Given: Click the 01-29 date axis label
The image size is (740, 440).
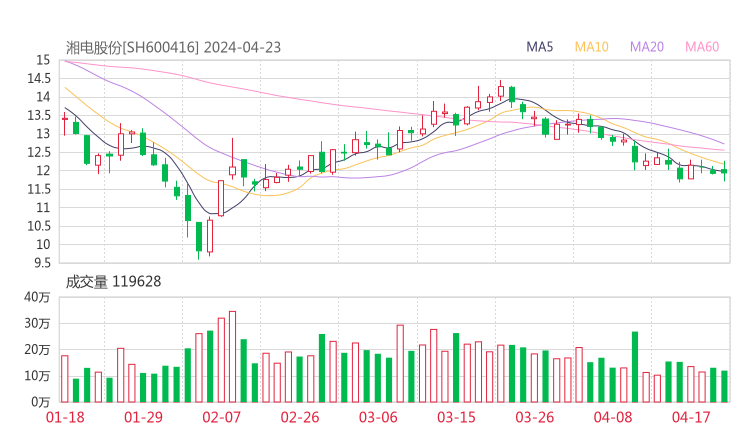Looking at the screenshot, I should [x=143, y=417].
